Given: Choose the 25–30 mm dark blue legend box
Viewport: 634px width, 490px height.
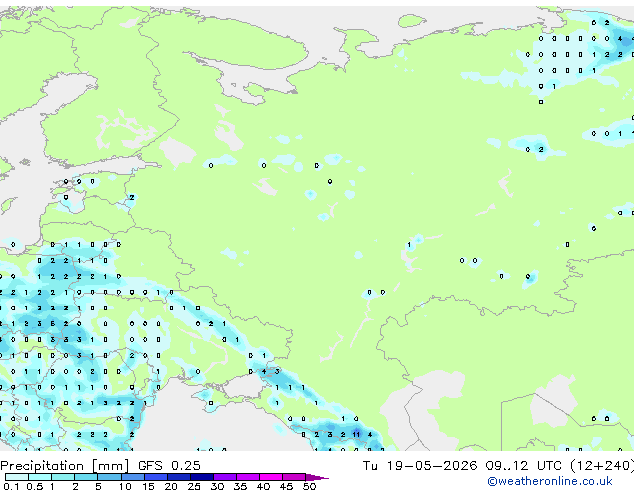Looking at the screenshot, I should pyautogui.click(x=202, y=477).
